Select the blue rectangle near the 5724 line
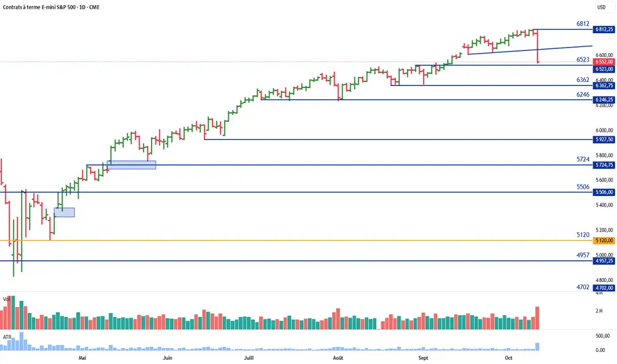The height and width of the screenshot is (364, 617). pos(131,165)
